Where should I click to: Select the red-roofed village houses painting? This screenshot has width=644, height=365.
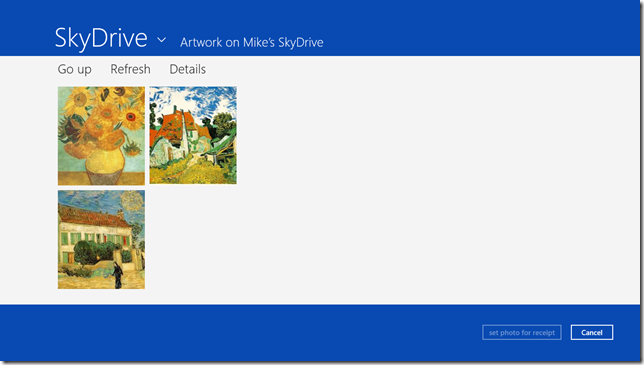pos(193,135)
